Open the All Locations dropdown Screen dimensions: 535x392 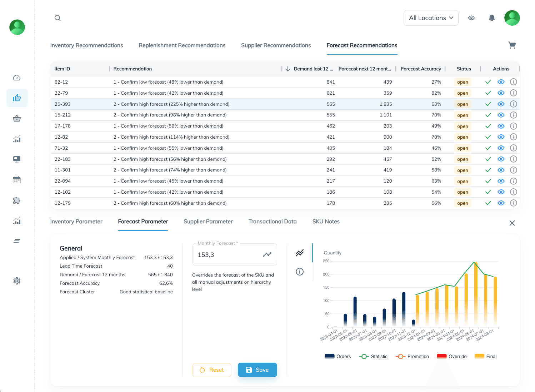(x=431, y=18)
